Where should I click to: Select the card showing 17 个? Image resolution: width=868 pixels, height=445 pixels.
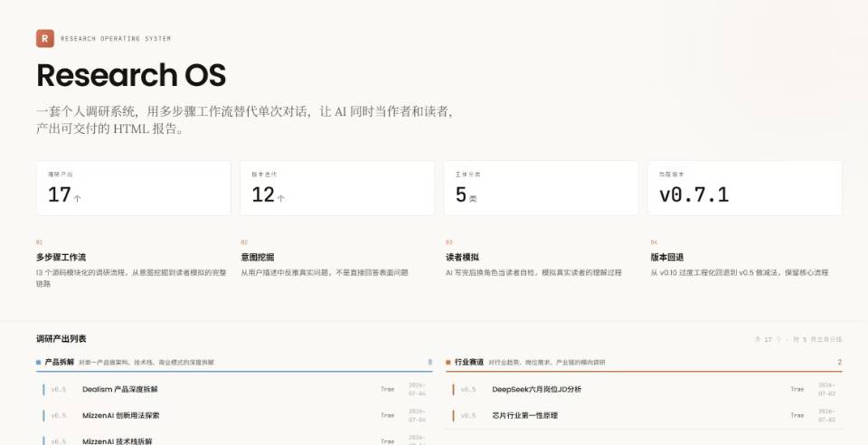pos(134,188)
